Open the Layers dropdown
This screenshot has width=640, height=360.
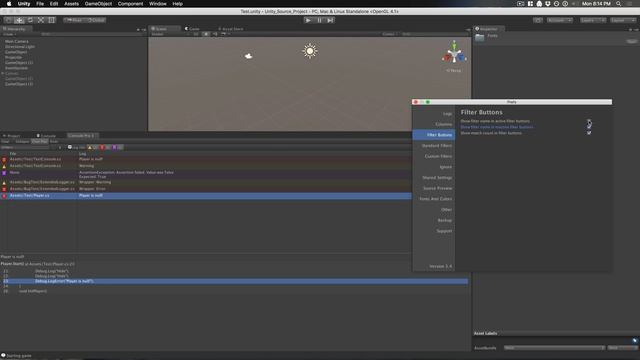pyautogui.click(x=593, y=20)
